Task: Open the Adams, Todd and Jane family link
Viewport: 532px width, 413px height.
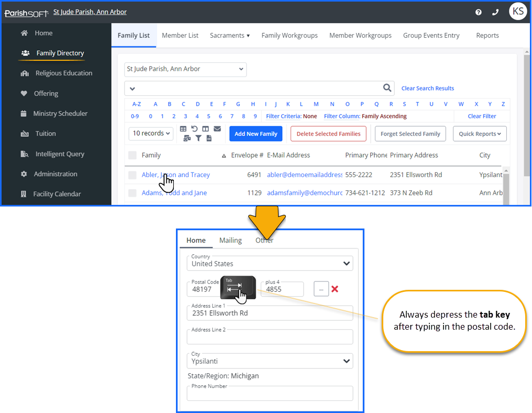Action: 174,193
